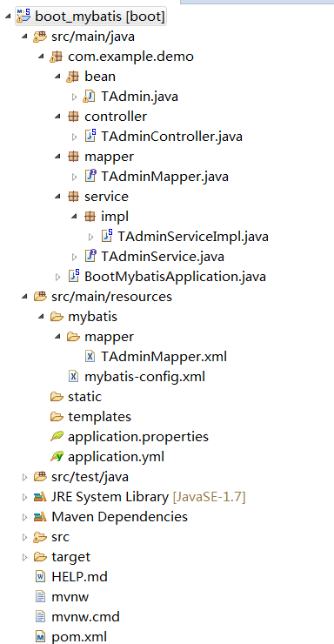Select the application.properties label

click(x=138, y=437)
